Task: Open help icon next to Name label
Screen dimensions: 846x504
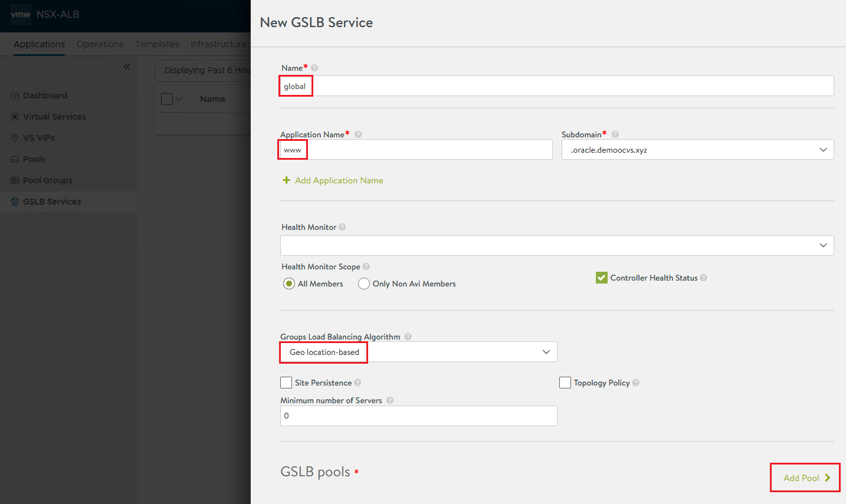Action: pos(314,68)
